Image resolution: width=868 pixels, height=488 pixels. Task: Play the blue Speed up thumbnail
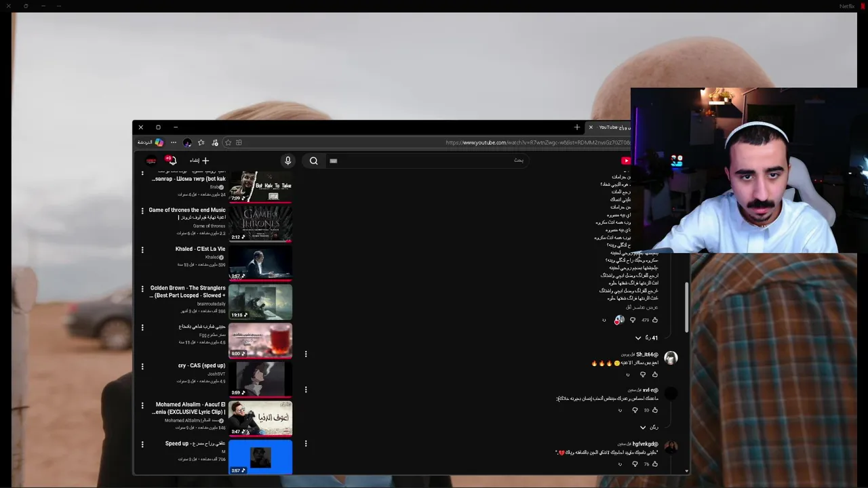(260, 457)
